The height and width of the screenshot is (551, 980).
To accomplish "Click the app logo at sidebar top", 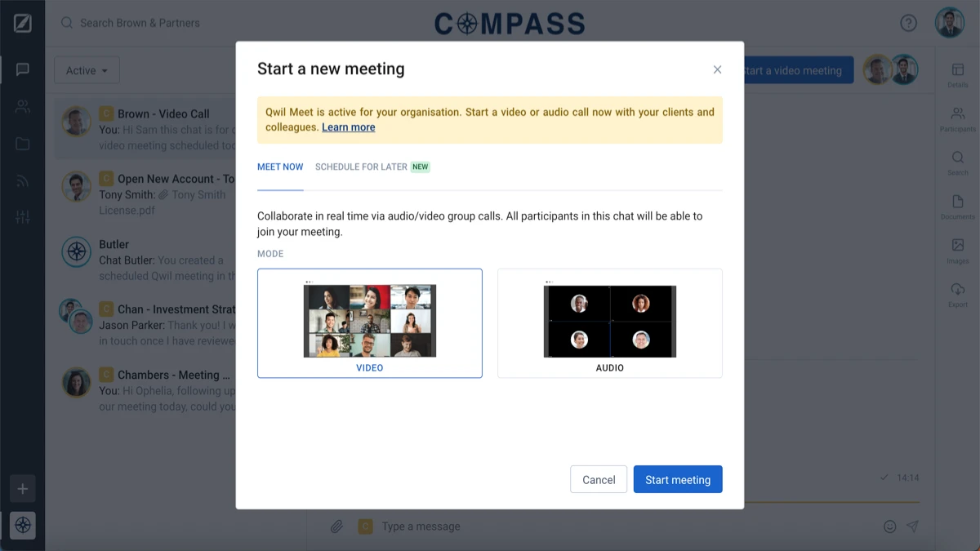I will [23, 23].
